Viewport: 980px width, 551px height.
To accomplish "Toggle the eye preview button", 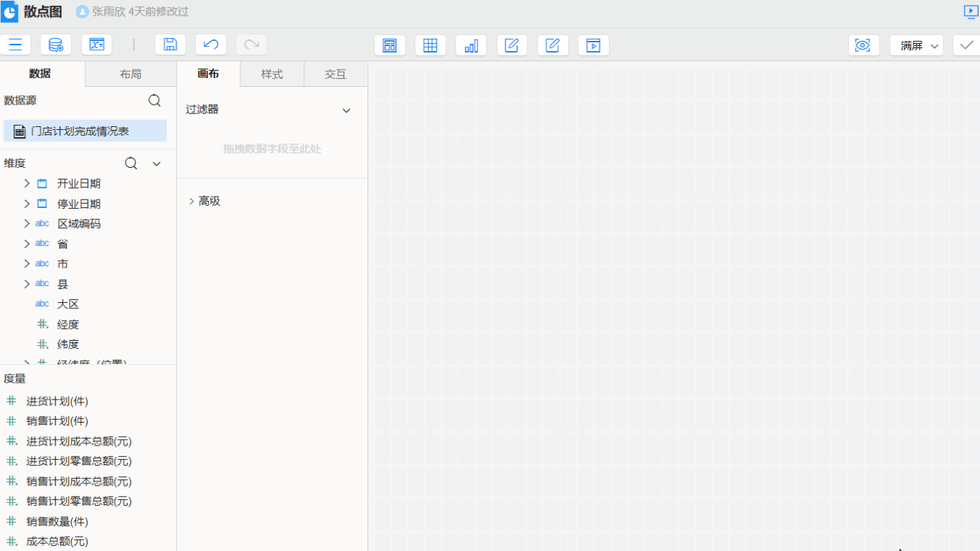I will pos(863,46).
